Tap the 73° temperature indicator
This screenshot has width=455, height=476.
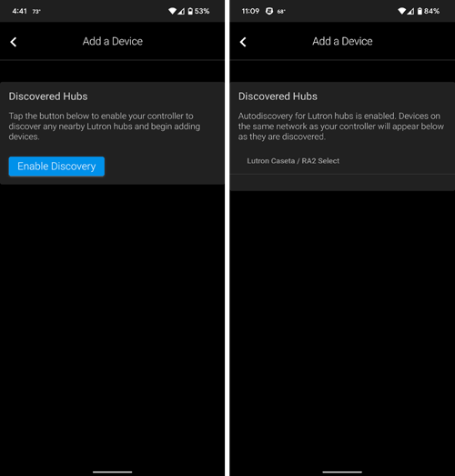[x=36, y=12]
